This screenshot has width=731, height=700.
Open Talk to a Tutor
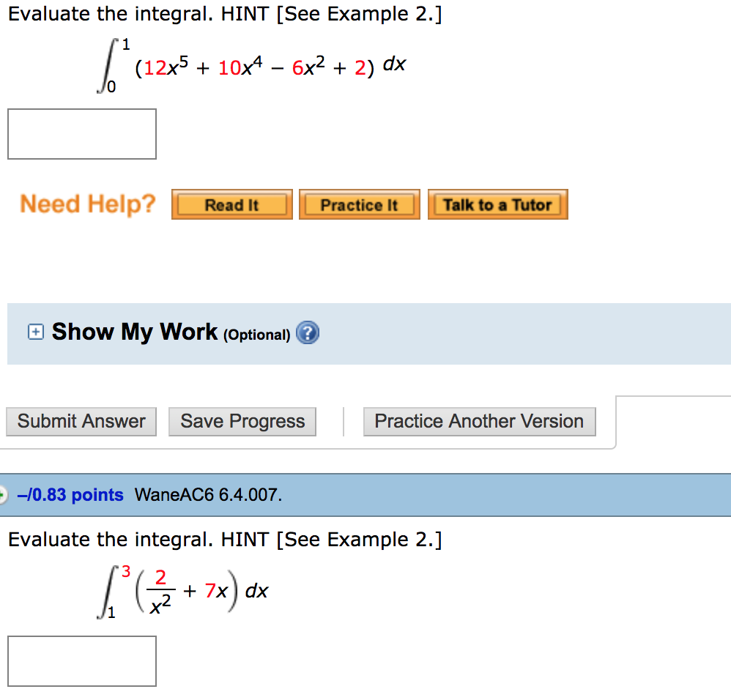(x=497, y=204)
